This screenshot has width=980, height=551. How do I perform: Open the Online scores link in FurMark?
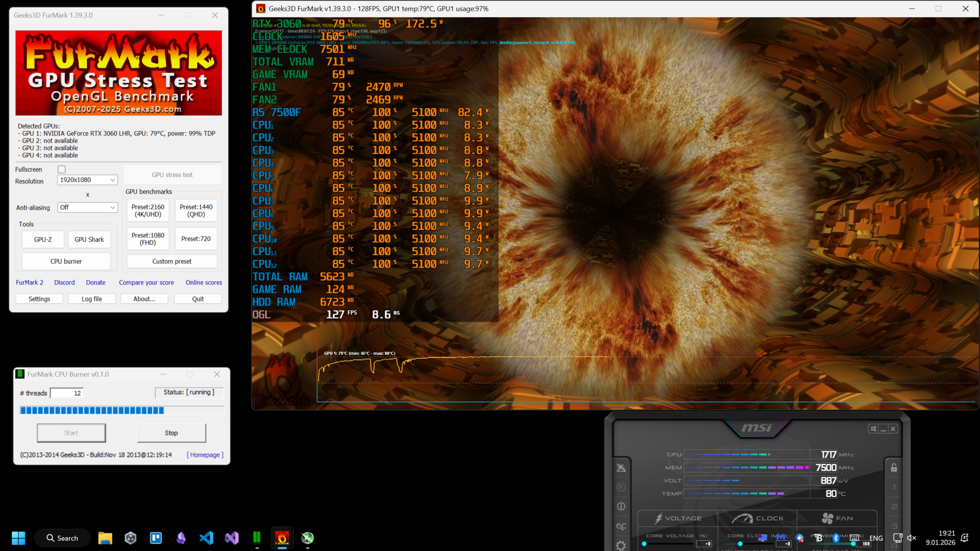point(204,282)
